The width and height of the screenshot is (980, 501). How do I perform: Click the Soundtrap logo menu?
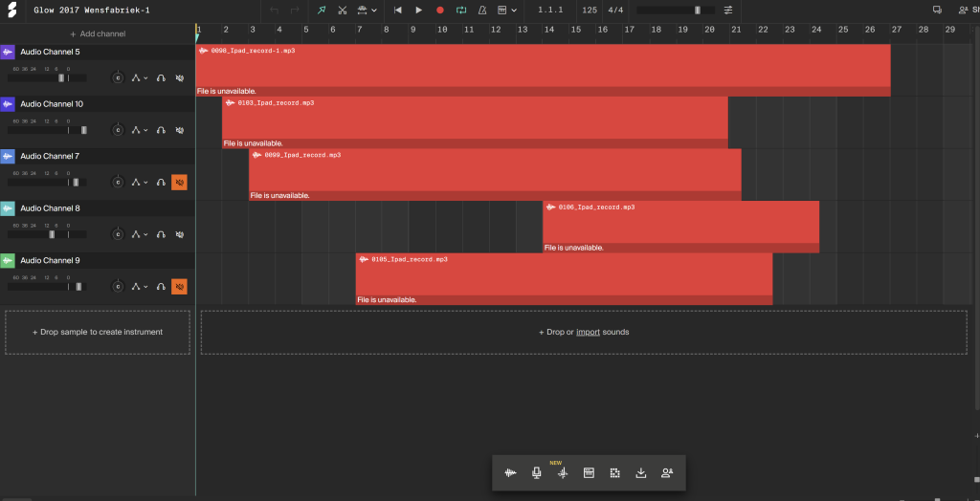pyautogui.click(x=11, y=10)
